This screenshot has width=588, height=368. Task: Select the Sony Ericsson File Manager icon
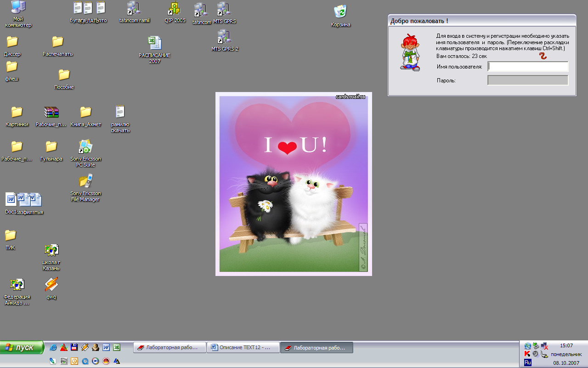[86, 188]
